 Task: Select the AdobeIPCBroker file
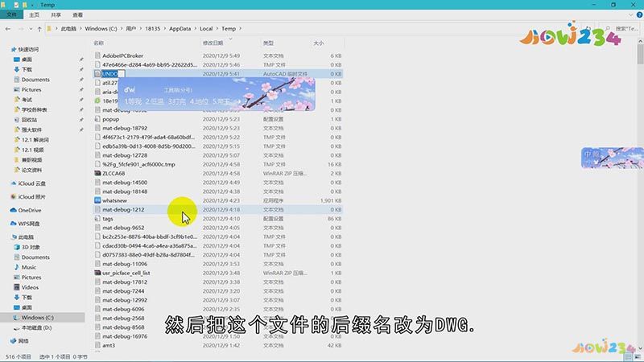[x=123, y=56]
